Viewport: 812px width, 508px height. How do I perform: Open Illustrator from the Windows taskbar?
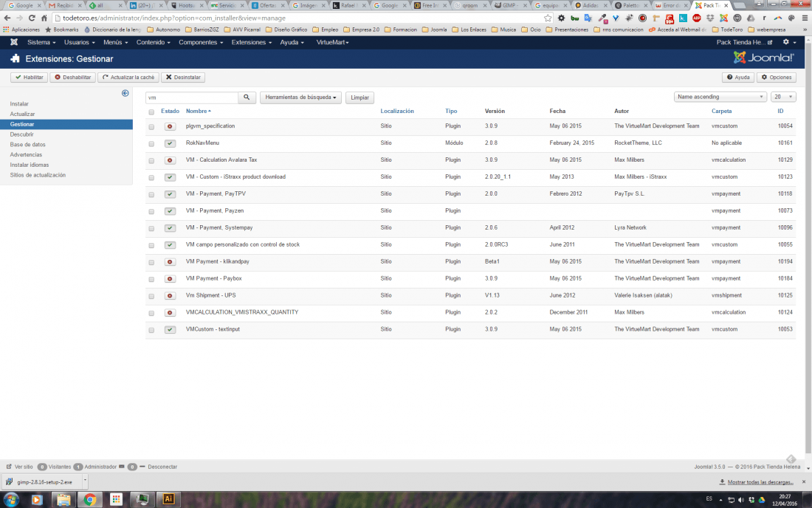[168, 499]
